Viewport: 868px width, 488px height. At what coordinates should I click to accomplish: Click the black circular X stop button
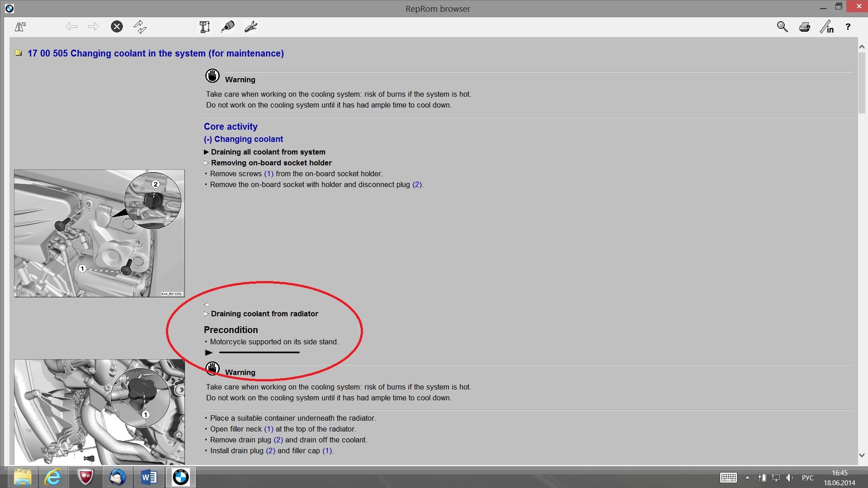click(117, 27)
